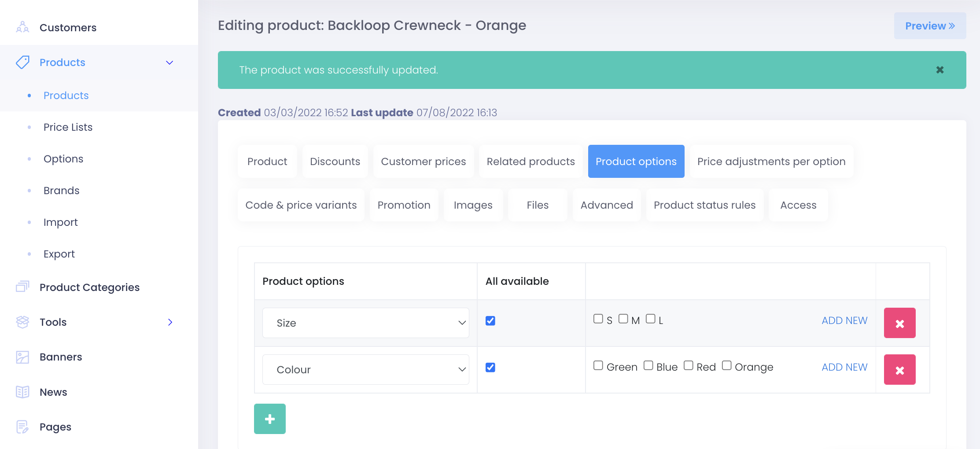Check the Orange colour checkbox
This screenshot has height=449, width=980.
726,365
